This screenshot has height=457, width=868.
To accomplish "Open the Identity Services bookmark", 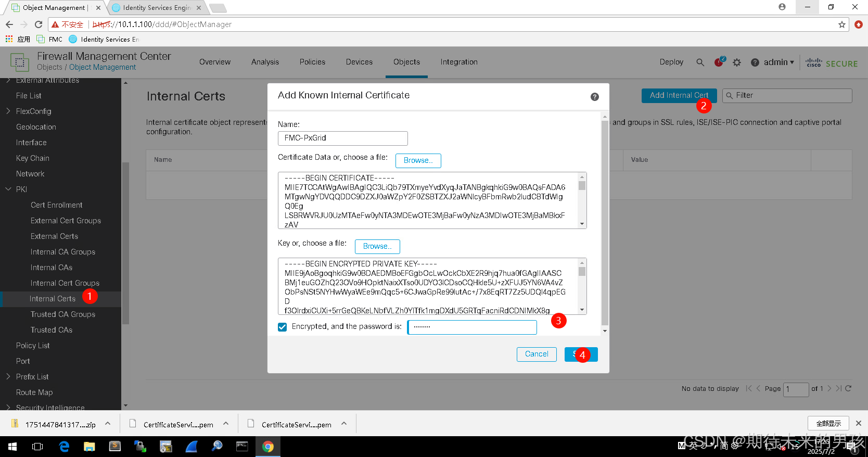I will [104, 39].
